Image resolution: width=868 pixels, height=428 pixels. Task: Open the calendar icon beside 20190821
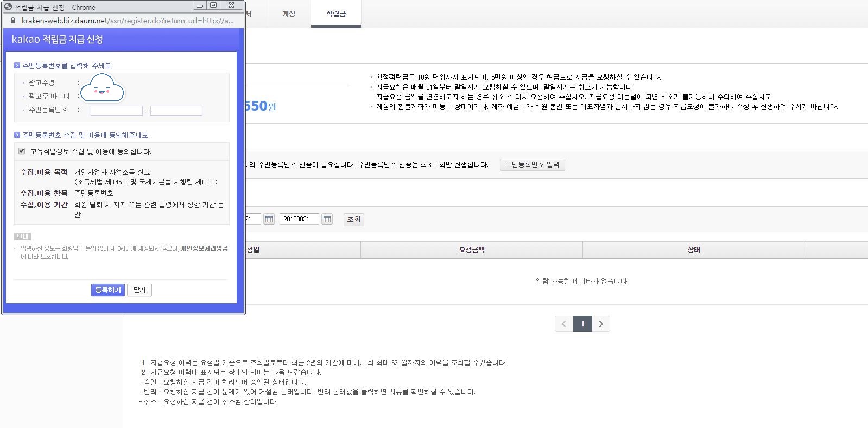click(327, 219)
